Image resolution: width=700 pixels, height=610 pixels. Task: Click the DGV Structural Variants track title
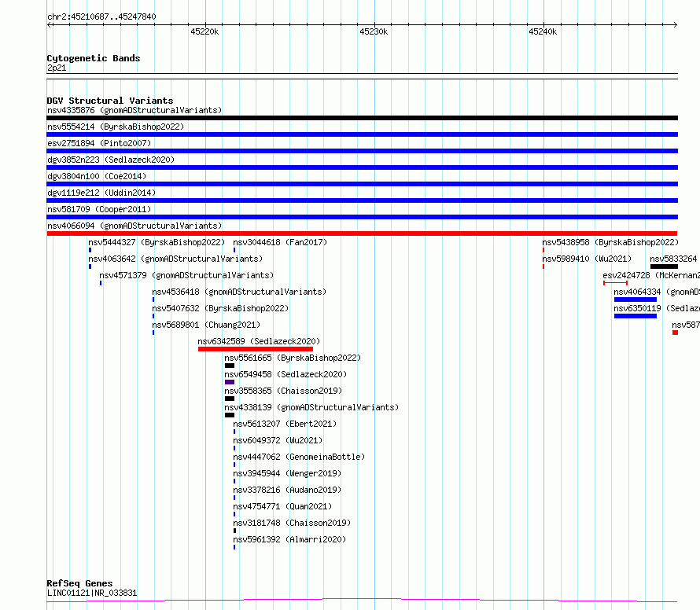110,101
